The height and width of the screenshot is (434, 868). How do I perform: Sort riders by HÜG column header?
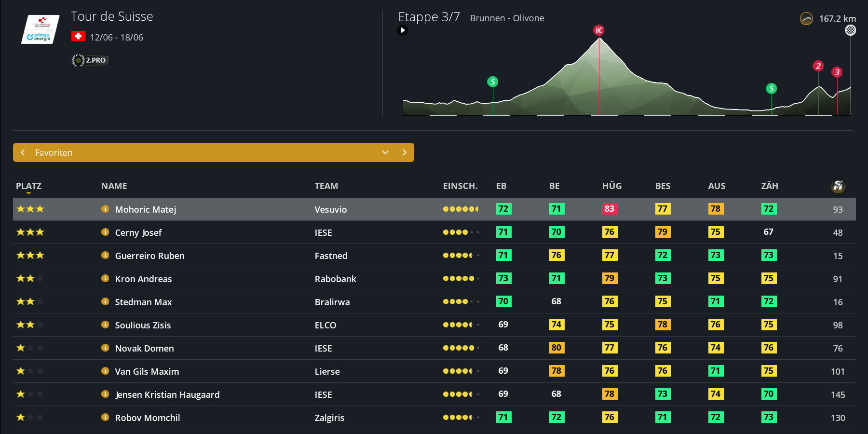(611, 186)
